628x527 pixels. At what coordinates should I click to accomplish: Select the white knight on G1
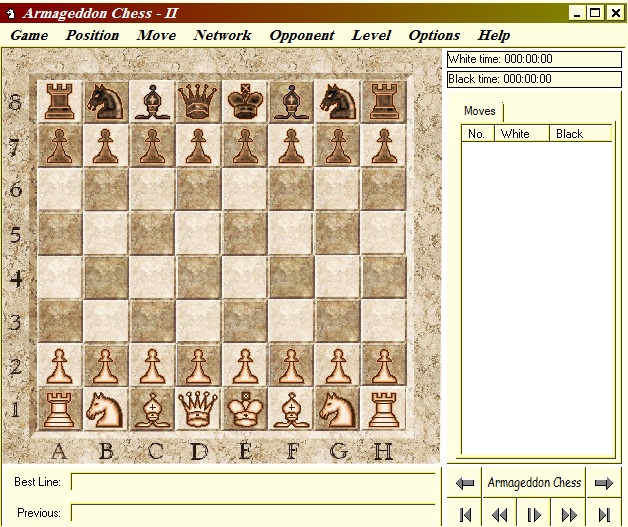pyautogui.click(x=338, y=409)
